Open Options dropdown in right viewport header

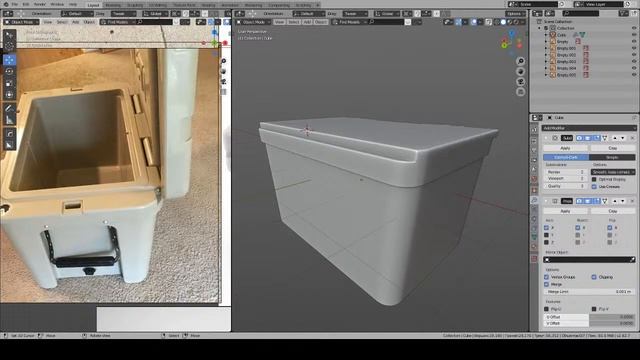(516, 14)
